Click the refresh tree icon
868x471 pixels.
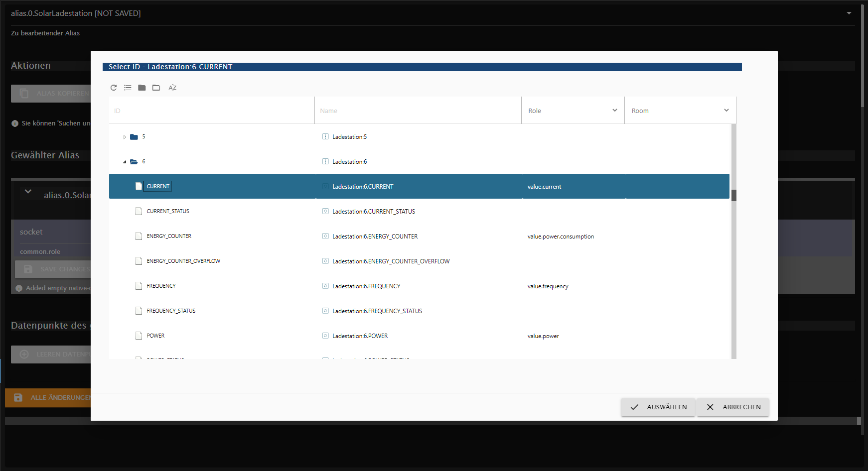(114, 88)
